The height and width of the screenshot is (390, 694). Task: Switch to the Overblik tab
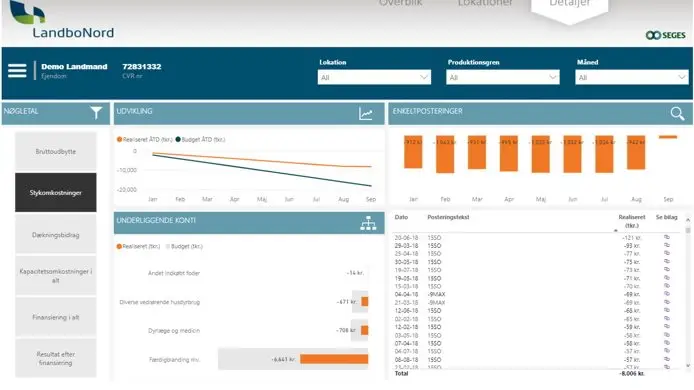401,3
